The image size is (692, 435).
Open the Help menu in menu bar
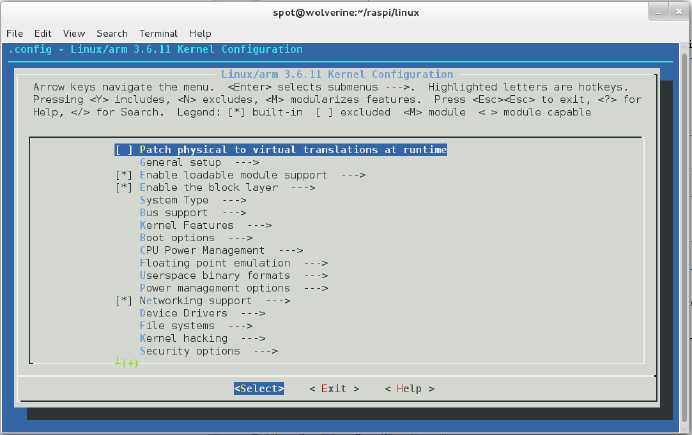coord(200,34)
